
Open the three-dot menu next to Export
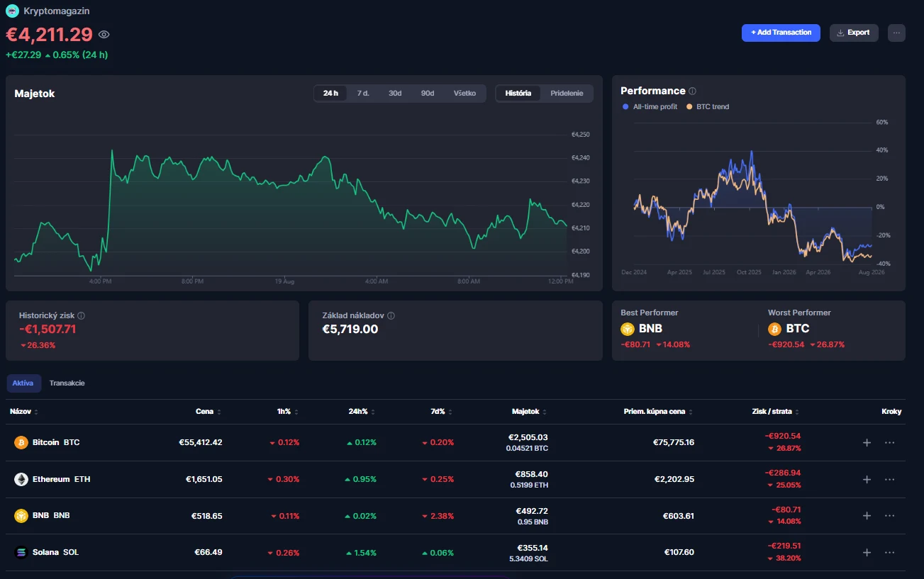(x=896, y=33)
